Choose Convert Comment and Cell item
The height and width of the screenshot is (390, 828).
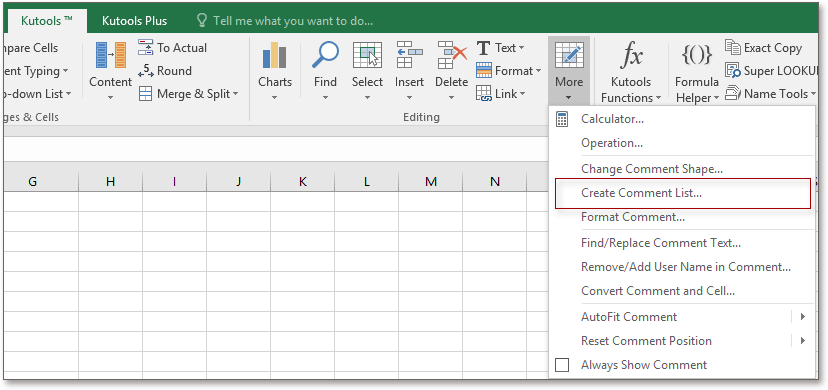[683, 291]
